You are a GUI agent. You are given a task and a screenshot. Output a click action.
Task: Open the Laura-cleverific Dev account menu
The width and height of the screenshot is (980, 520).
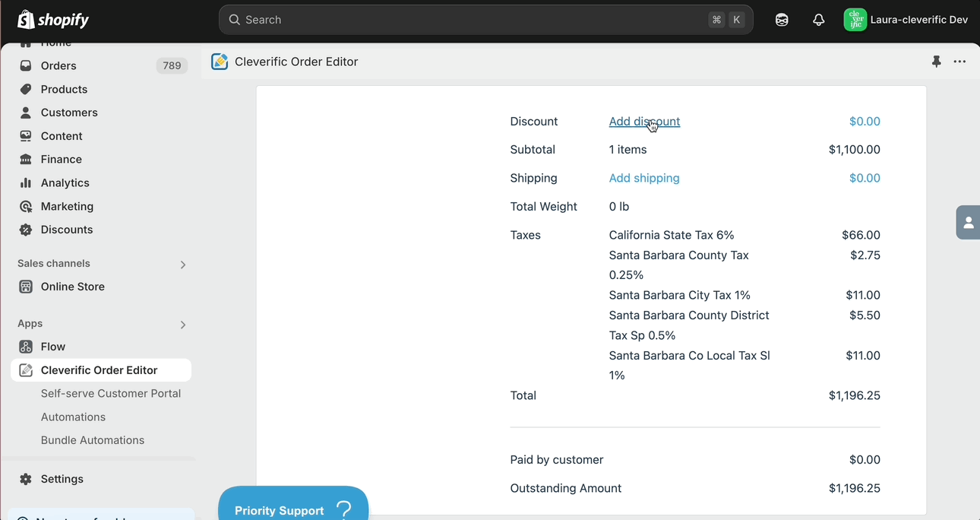pos(906,20)
